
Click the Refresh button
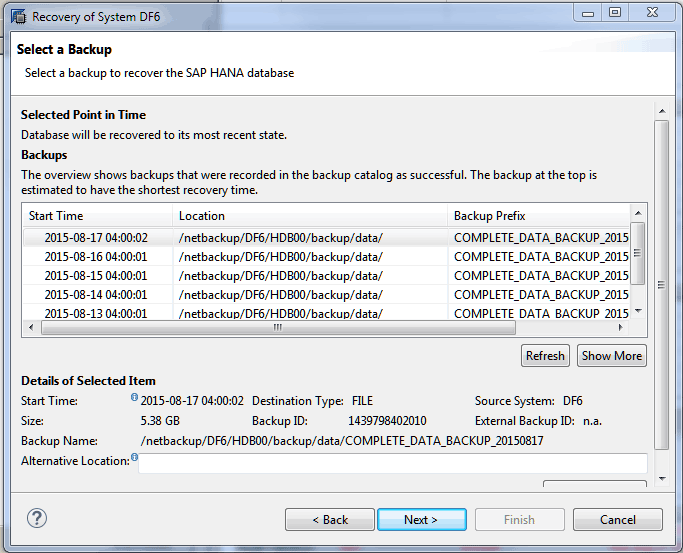click(545, 356)
